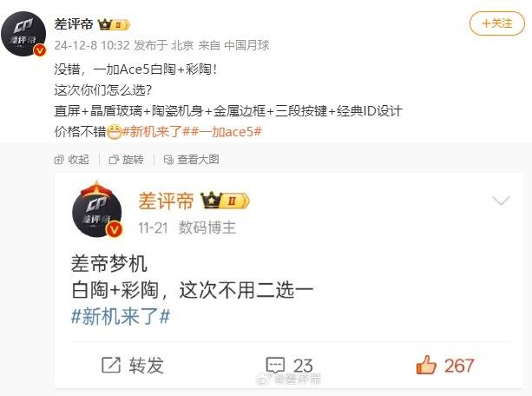Toggle the thumbs-up like showing 267
Image resolution: width=532 pixels, height=396 pixels.
tap(445, 366)
